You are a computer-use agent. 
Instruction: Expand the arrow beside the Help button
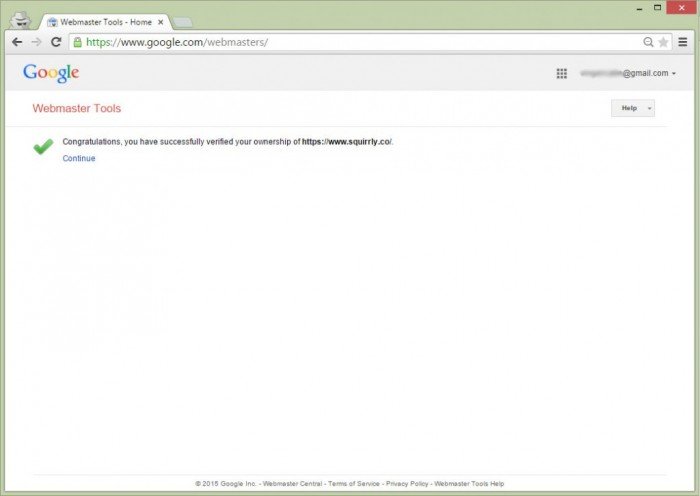649,108
